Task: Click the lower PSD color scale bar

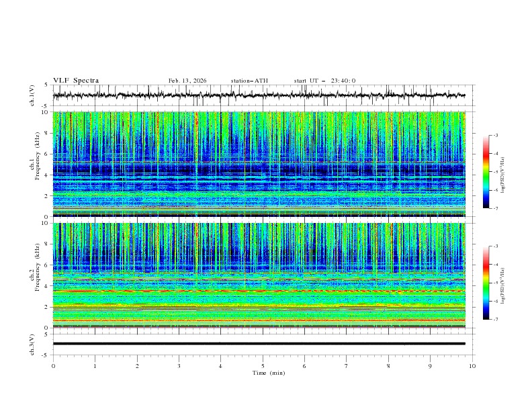Action: point(486,283)
